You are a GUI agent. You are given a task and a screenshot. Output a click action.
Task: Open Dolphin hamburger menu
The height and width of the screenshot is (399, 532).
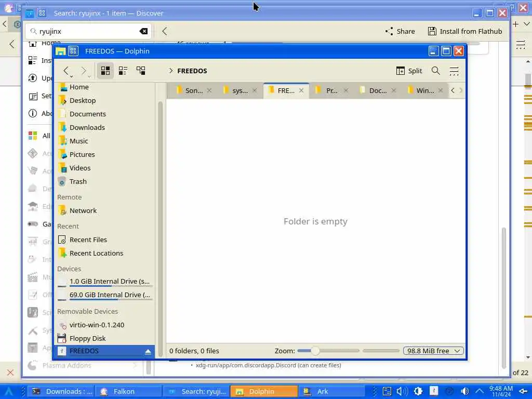coord(454,71)
